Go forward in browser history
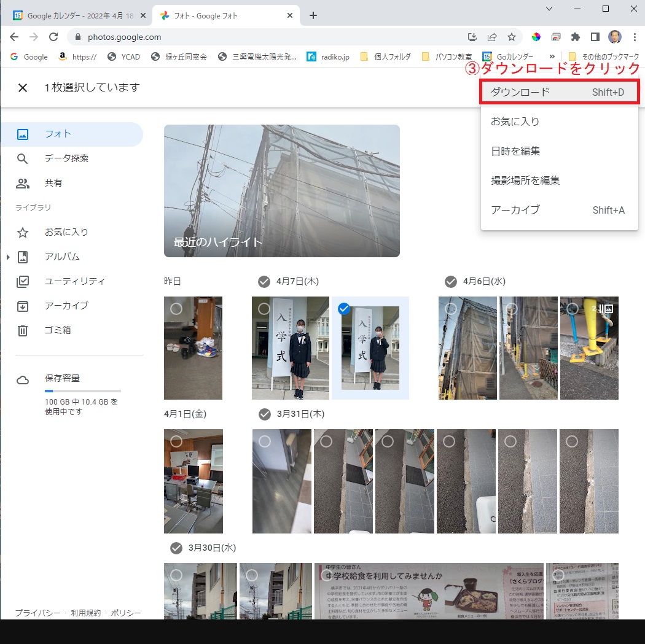 [x=34, y=37]
